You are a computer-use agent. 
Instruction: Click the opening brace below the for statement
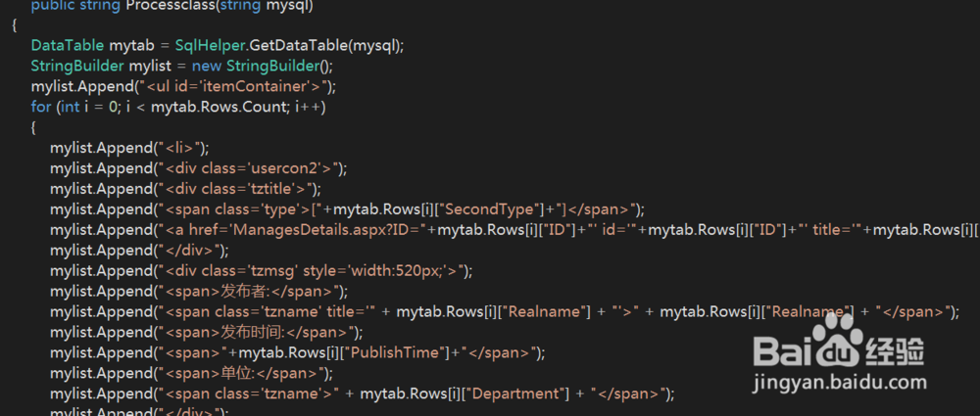click(x=33, y=127)
